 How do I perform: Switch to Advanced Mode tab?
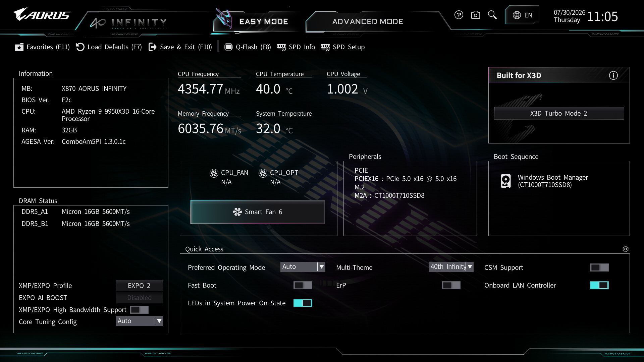(x=368, y=22)
